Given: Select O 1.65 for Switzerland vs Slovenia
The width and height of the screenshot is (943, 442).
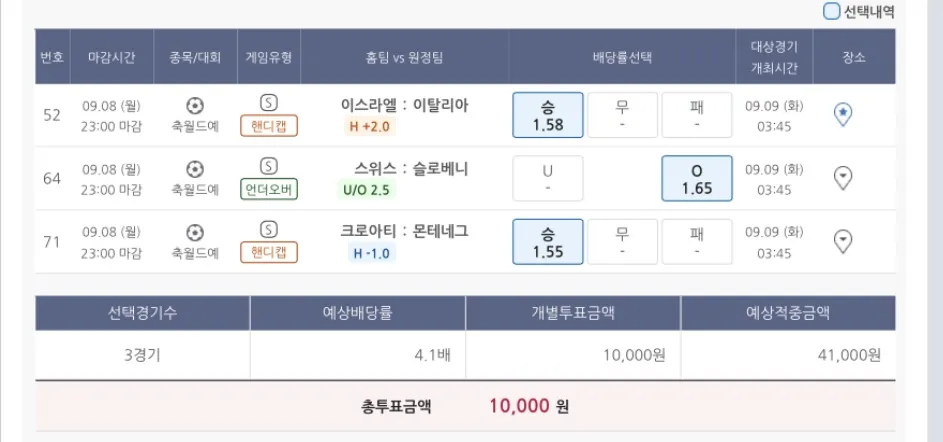Looking at the screenshot, I should coord(697,178).
